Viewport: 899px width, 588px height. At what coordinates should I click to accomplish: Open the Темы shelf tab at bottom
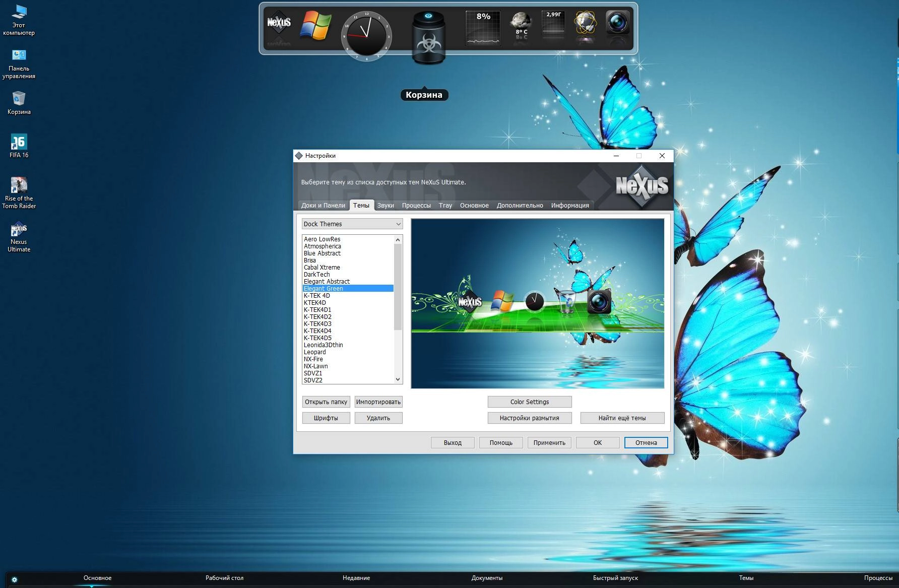pyautogui.click(x=746, y=578)
